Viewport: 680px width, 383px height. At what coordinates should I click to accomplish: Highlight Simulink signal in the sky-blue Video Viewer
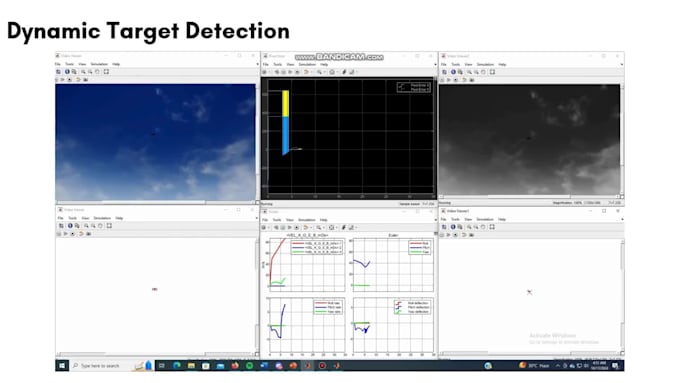point(78,80)
